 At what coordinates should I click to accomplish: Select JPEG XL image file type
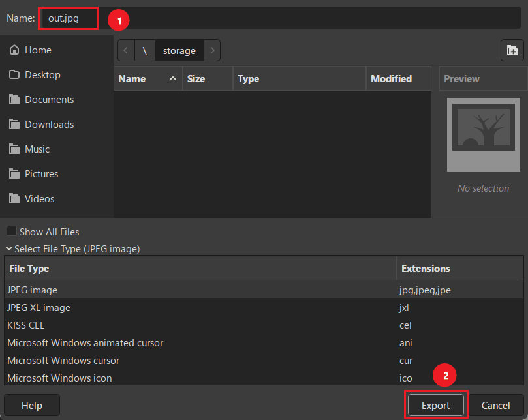coord(39,307)
